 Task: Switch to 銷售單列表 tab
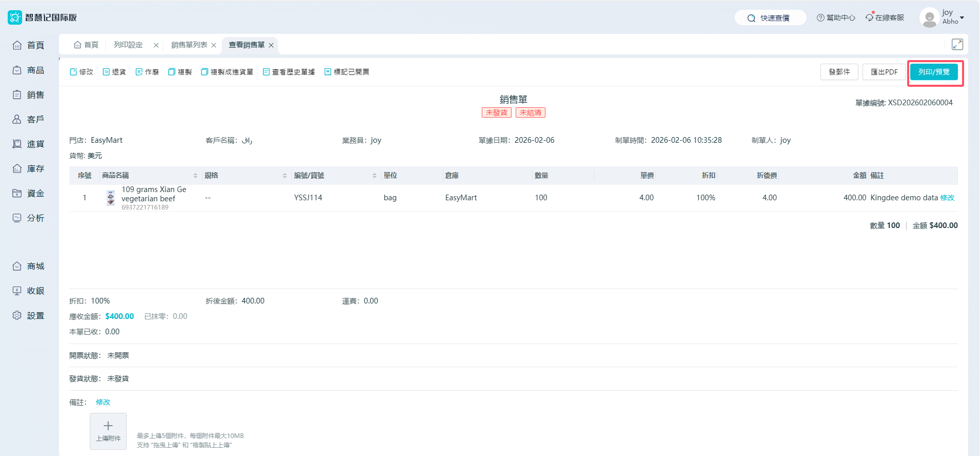[189, 45]
